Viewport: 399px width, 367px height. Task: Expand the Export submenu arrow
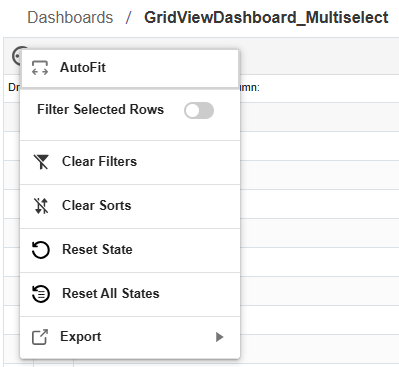coord(219,337)
